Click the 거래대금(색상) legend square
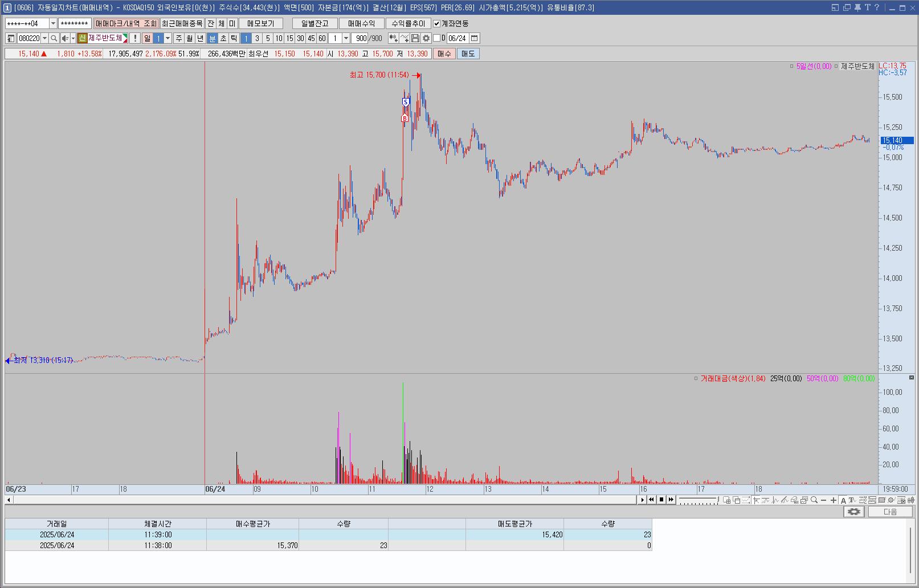919x588 pixels. coord(696,378)
